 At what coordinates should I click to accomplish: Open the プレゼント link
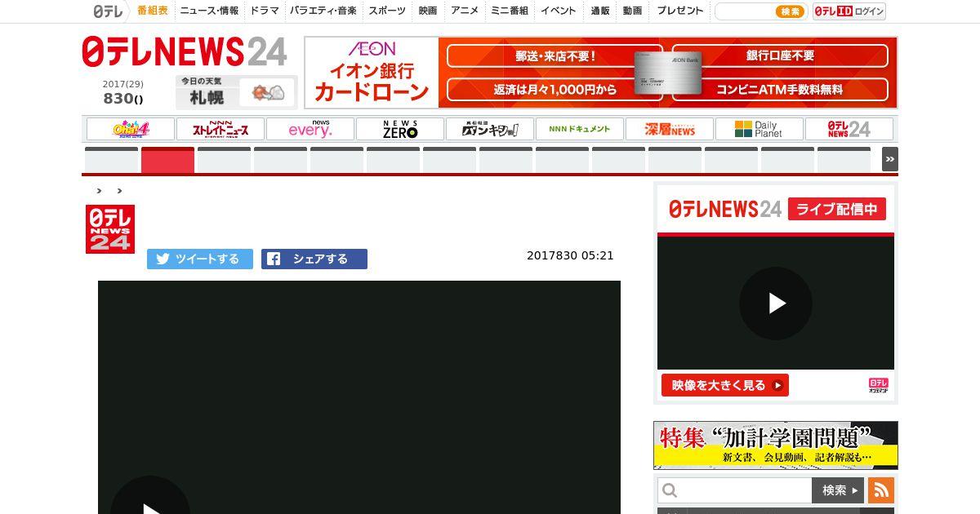[680, 11]
